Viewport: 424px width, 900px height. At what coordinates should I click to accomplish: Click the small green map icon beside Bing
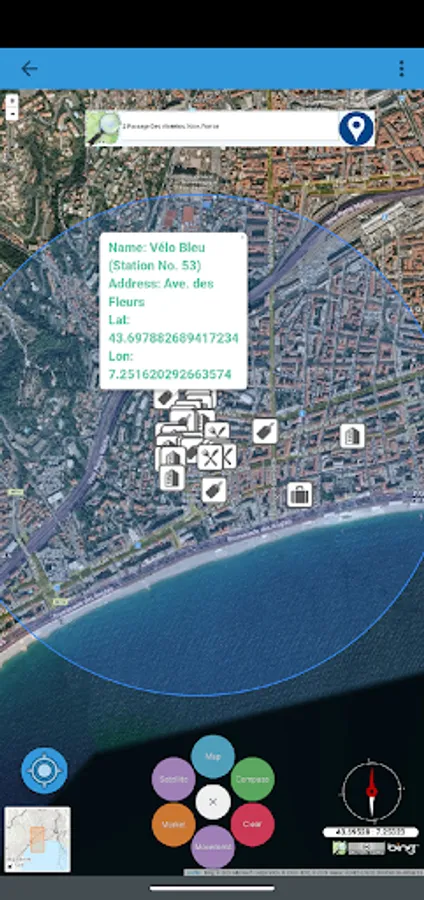tap(340, 848)
